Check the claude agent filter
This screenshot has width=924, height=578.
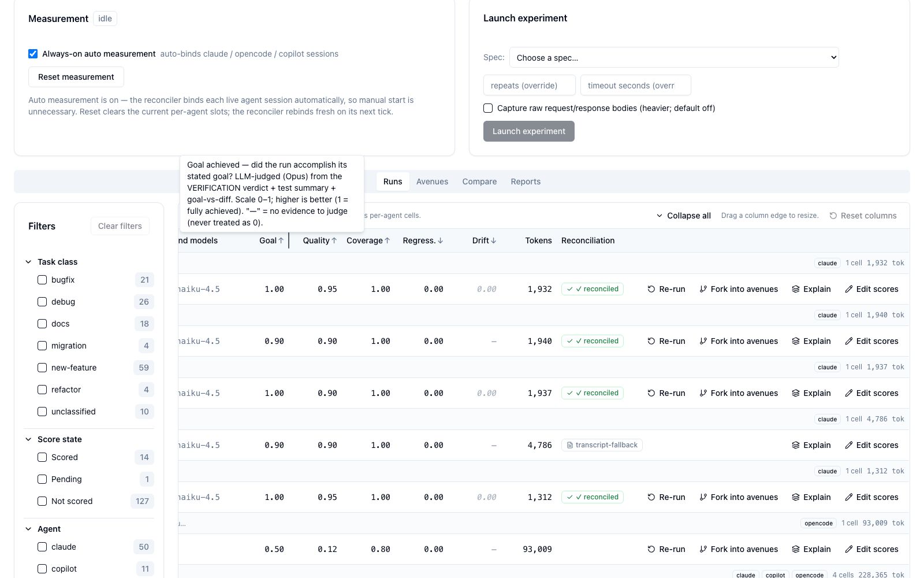42,547
